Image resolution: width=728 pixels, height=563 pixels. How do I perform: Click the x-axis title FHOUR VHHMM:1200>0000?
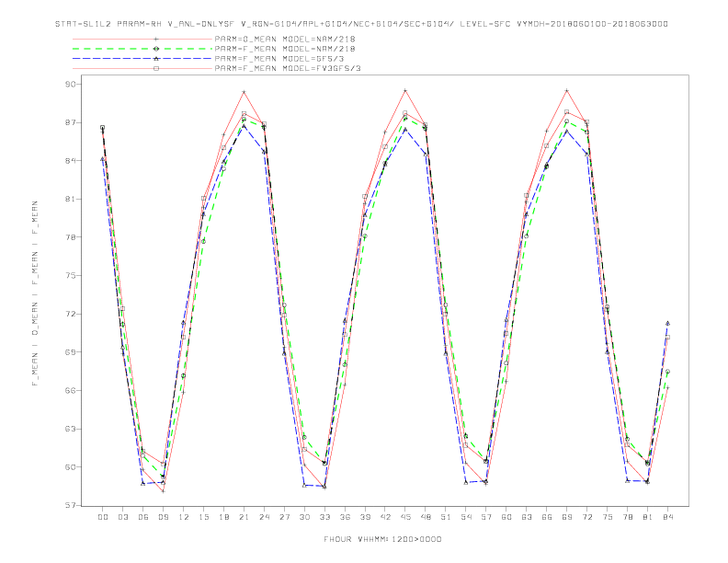382,539
